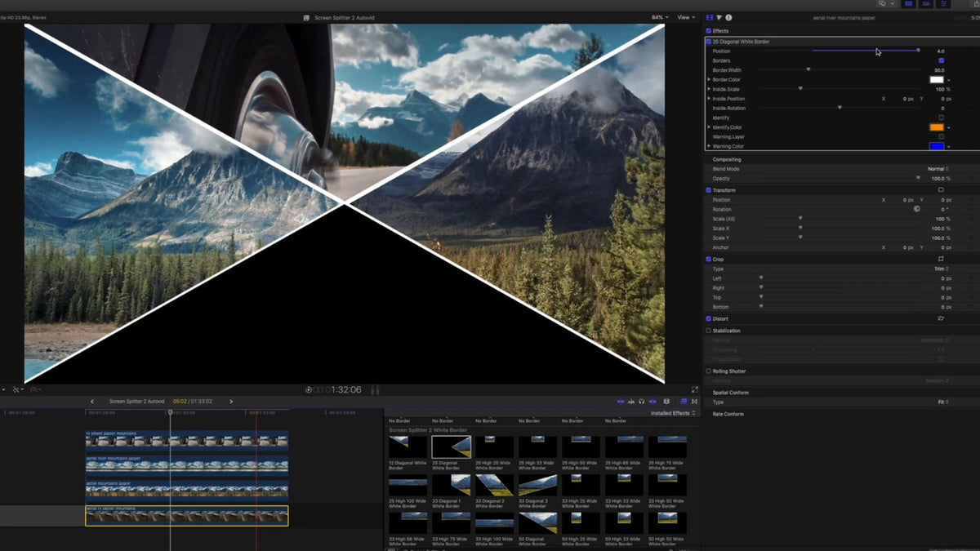Disable the Effects checkbox
980x551 pixels.
coord(708,31)
